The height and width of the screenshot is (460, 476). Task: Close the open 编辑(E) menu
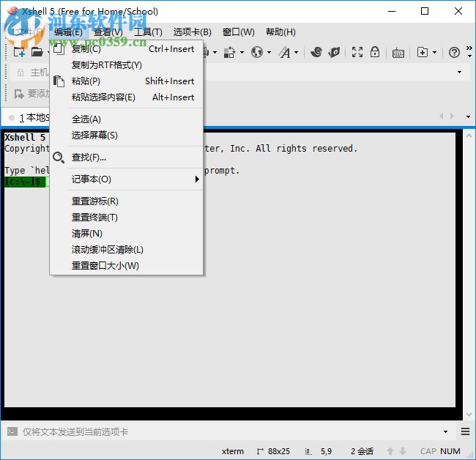click(x=68, y=32)
